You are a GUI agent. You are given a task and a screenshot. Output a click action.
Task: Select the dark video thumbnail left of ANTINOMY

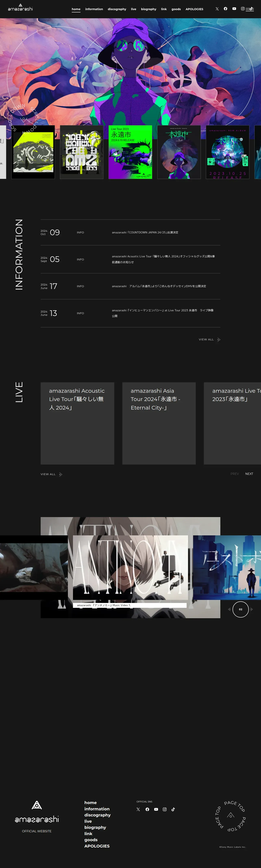tap(34, 567)
